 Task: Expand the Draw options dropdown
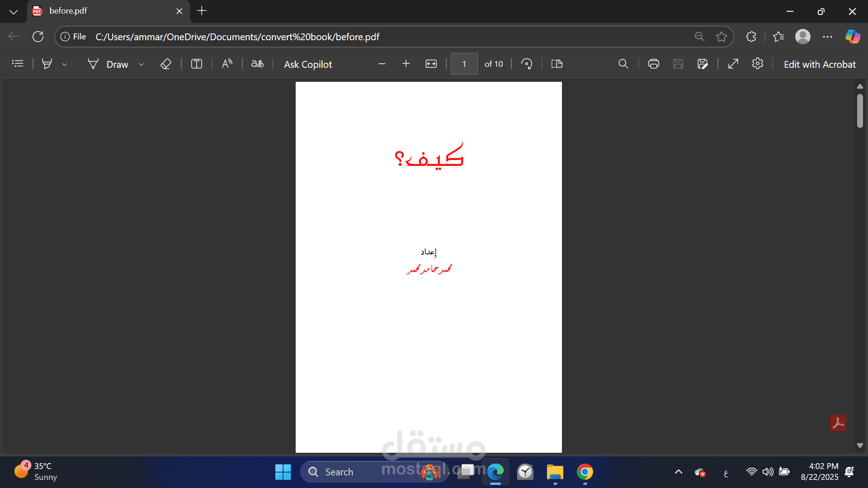point(142,65)
